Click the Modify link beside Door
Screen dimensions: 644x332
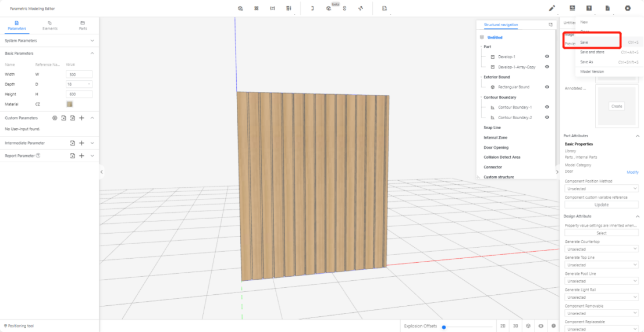632,172
